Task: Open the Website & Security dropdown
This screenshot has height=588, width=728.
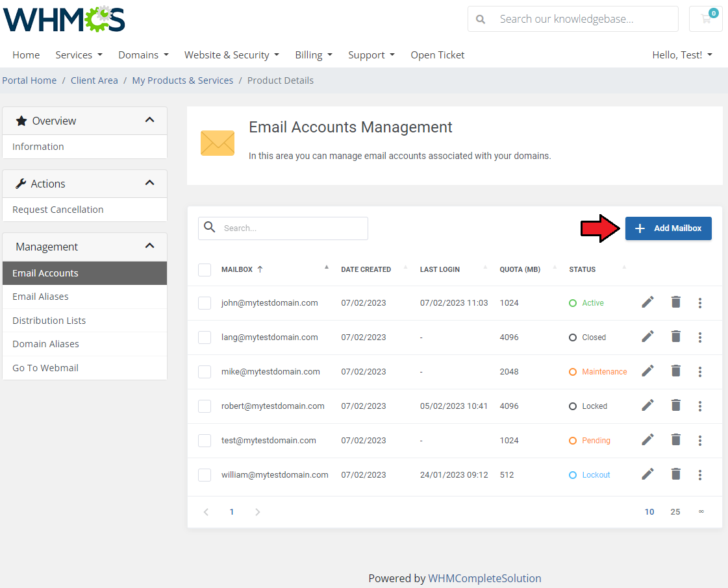Action: pyautogui.click(x=232, y=55)
